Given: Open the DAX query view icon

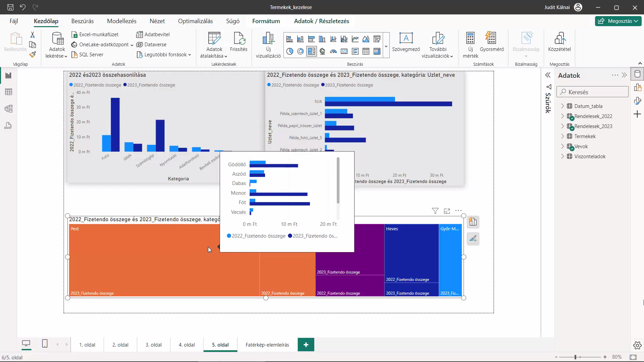Looking at the screenshot, I should pyautogui.click(x=8, y=126).
